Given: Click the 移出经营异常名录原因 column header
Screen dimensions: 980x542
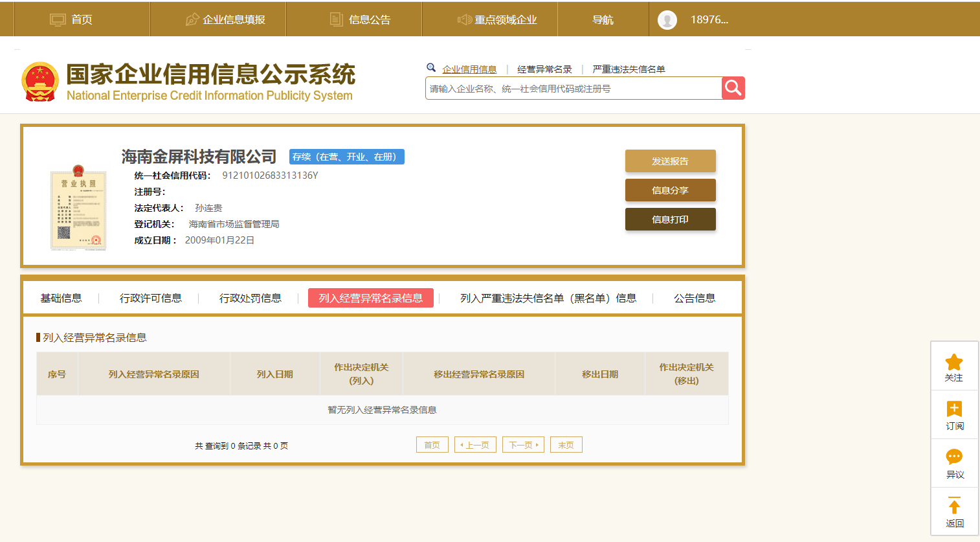Looking at the screenshot, I should click(479, 374).
